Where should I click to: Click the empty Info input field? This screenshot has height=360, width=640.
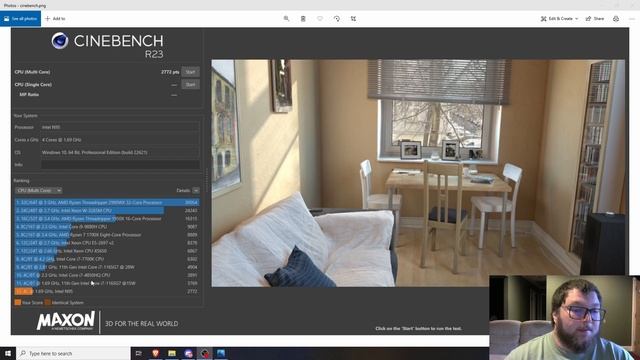coord(120,164)
